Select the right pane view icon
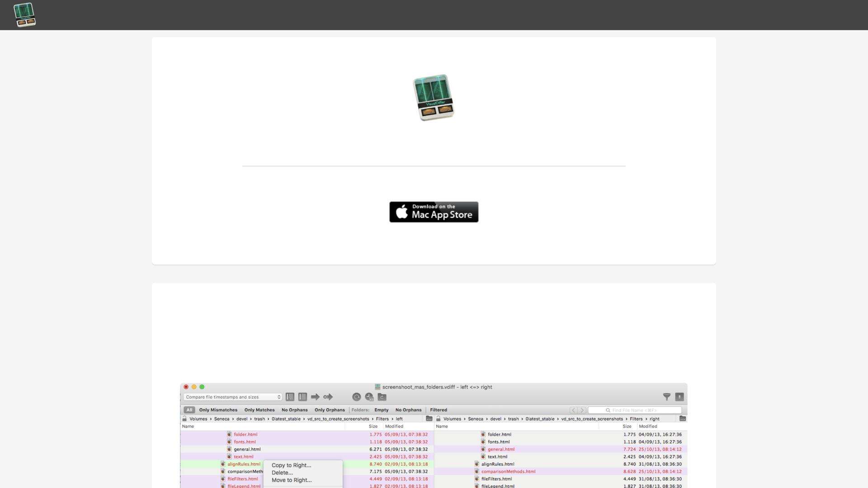The image size is (868, 488). 303,397
